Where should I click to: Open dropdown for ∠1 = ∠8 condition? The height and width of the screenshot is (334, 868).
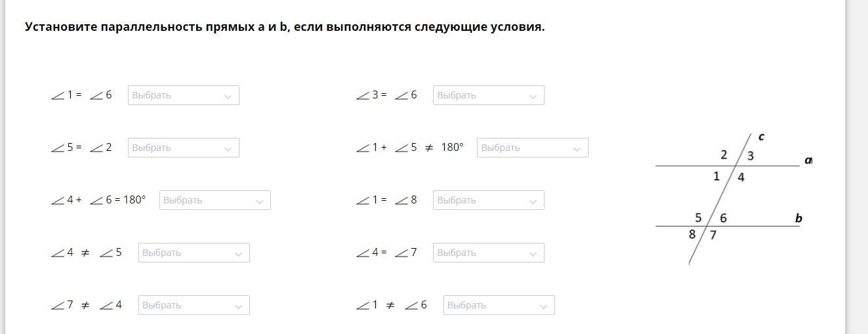click(489, 200)
